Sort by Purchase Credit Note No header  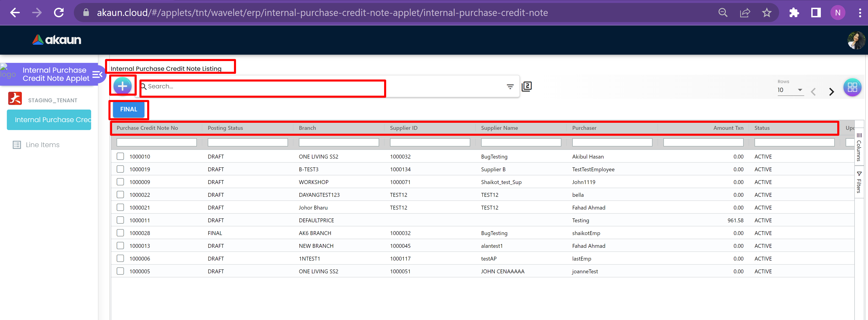[x=147, y=128]
